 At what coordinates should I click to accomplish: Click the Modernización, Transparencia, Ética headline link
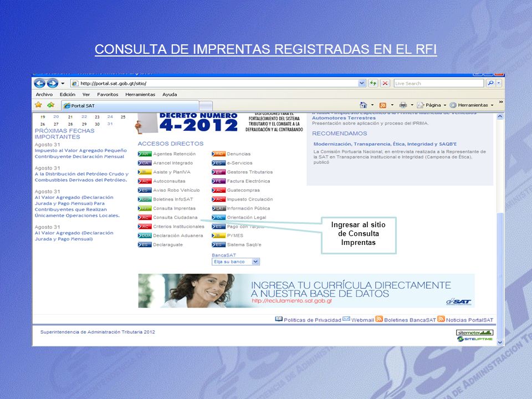click(385, 144)
